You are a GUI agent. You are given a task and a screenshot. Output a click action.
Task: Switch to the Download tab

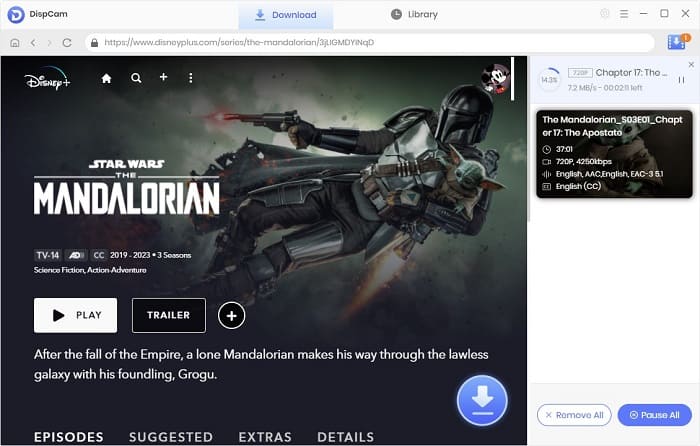coord(286,15)
